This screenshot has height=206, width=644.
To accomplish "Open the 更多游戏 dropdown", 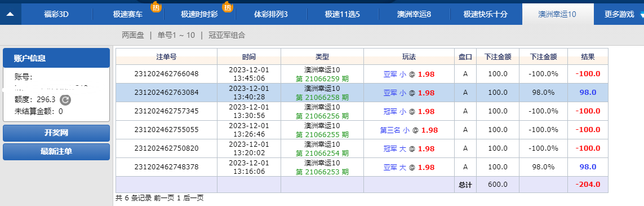I will (x=619, y=14).
